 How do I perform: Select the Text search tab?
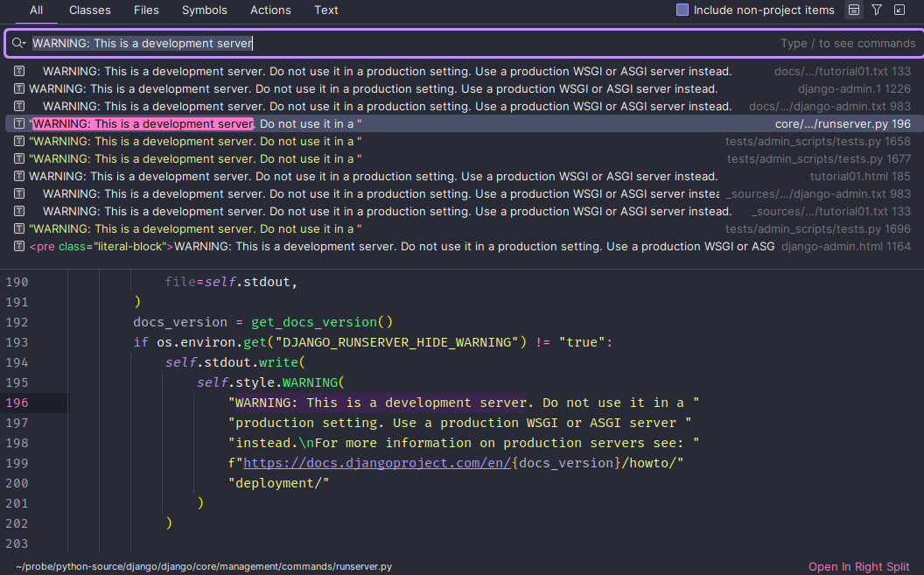(x=325, y=10)
